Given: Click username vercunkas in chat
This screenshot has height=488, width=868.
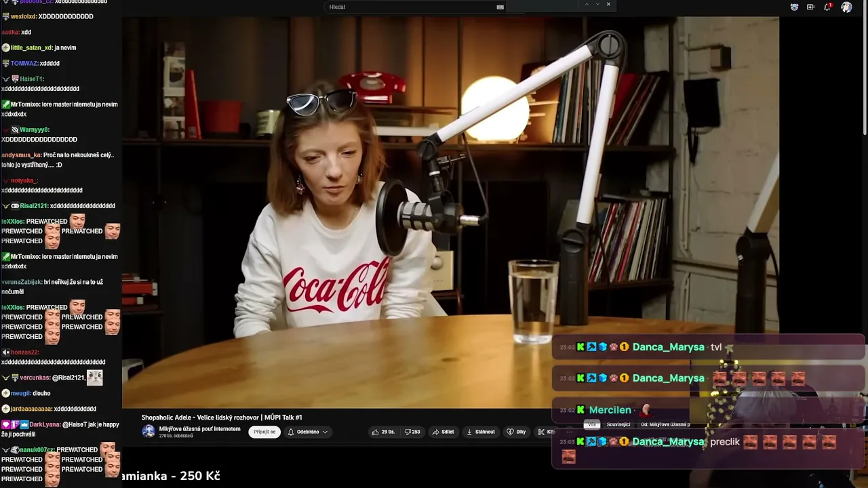Looking at the screenshot, I should [35, 378].
